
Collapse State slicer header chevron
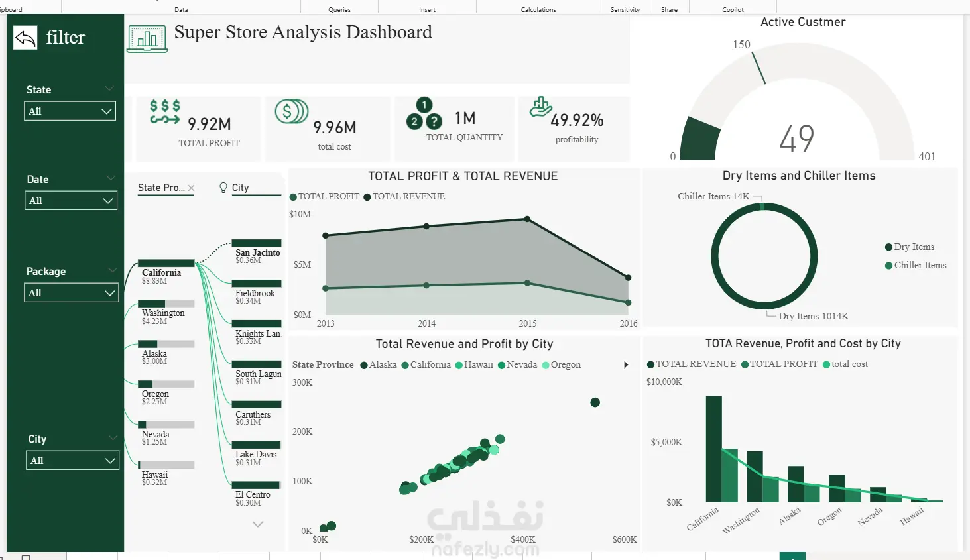pyautogui.click(x=109, y=89)
